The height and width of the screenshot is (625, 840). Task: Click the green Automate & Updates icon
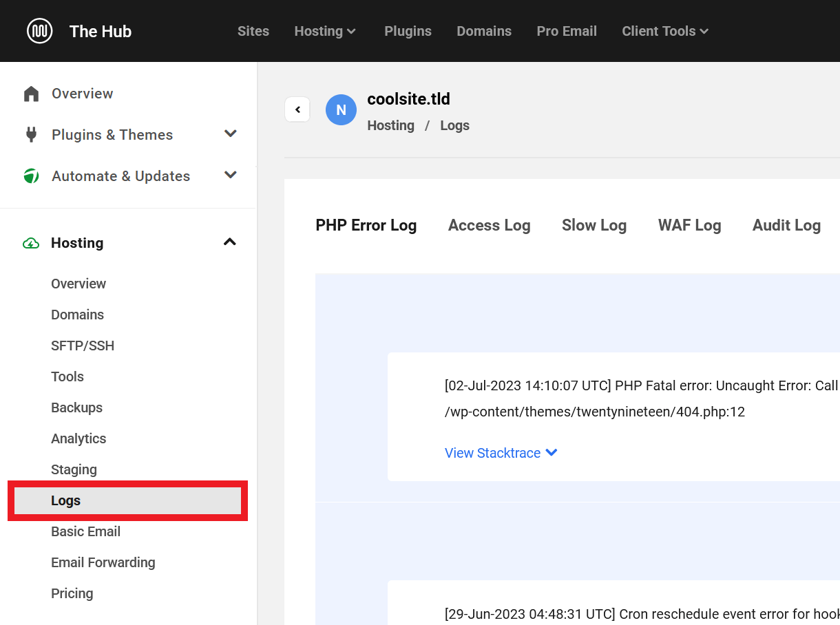pos(31,176)
